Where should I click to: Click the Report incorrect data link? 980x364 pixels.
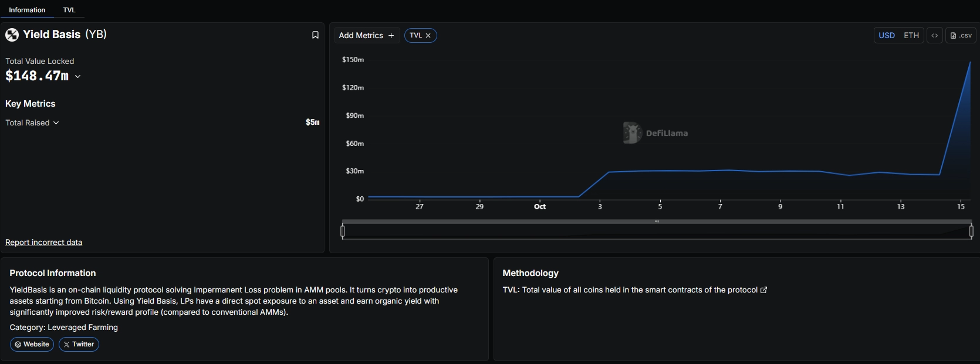click(x=43, y=242)
